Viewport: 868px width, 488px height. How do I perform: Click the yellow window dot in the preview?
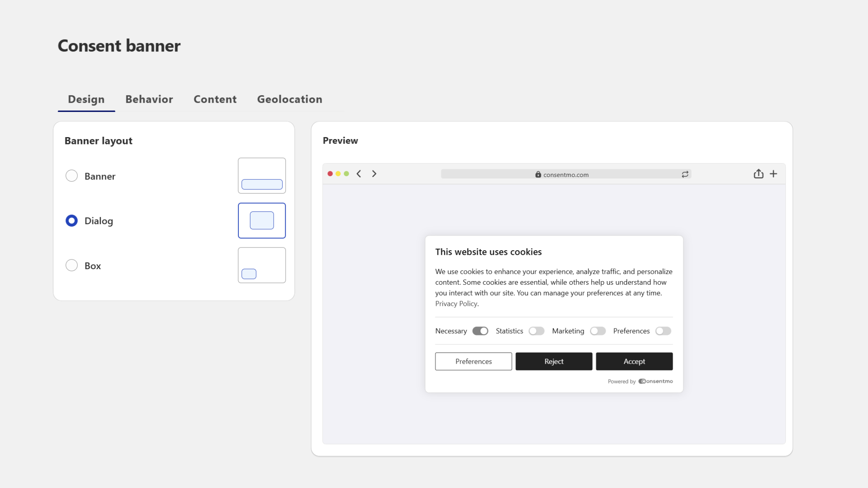click(x=338, y=174)
